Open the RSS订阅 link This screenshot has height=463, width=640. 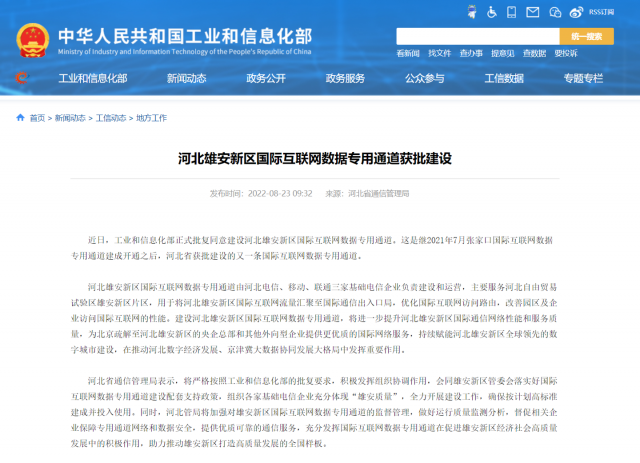(x=603, y=14)
